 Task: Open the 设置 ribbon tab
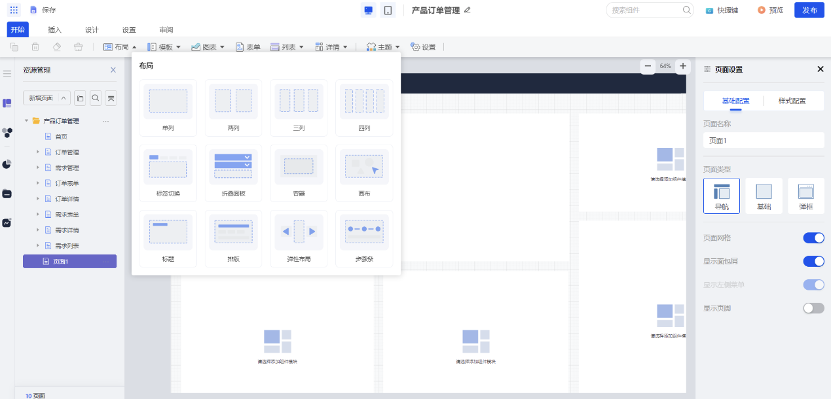click(x=129, y=30)
